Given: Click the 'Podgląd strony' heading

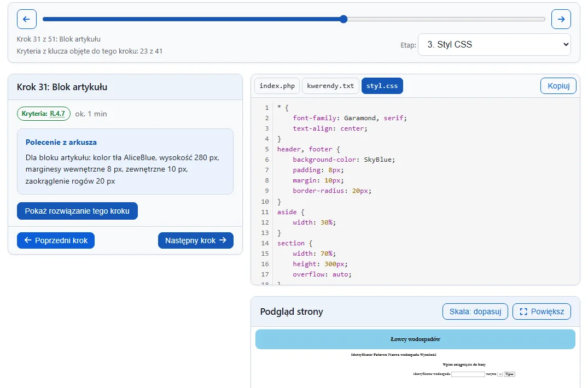Looking at the screenshot, I should click(x=292, y=311).
